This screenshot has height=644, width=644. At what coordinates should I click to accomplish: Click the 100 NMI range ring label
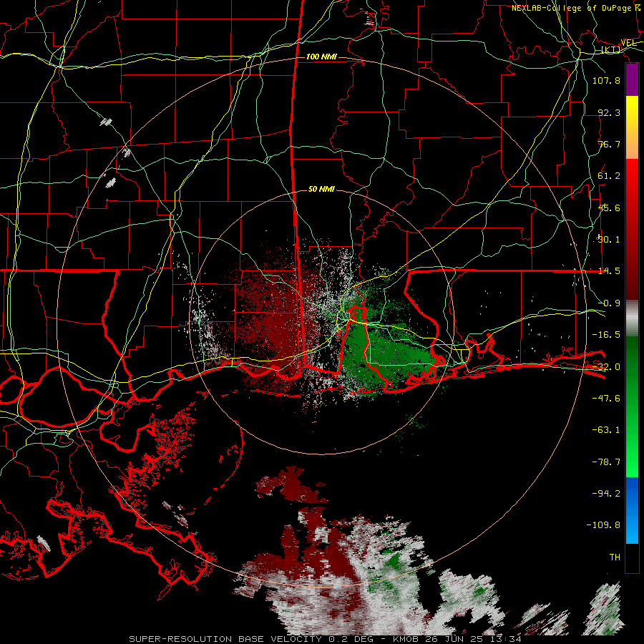(x=321, y=57)
